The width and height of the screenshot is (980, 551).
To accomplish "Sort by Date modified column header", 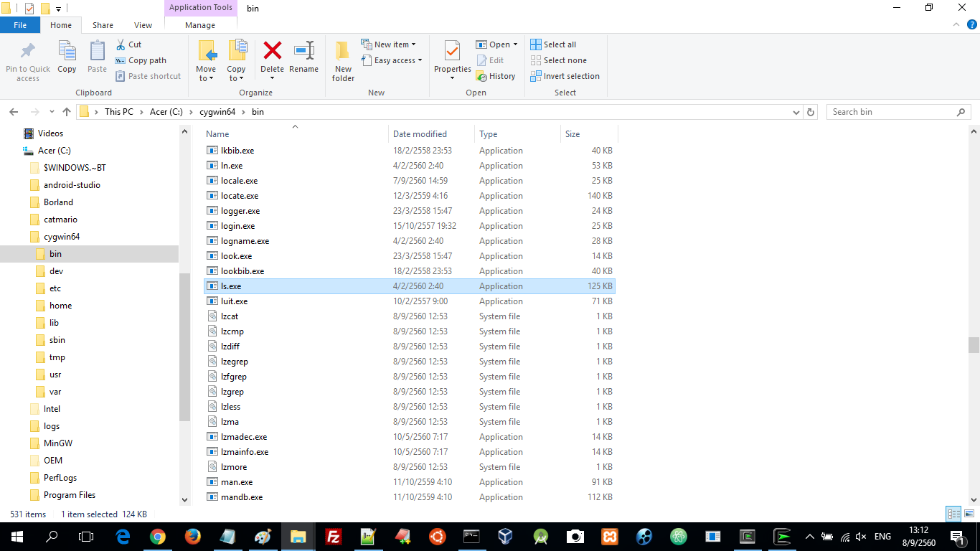I will (420, 134).
